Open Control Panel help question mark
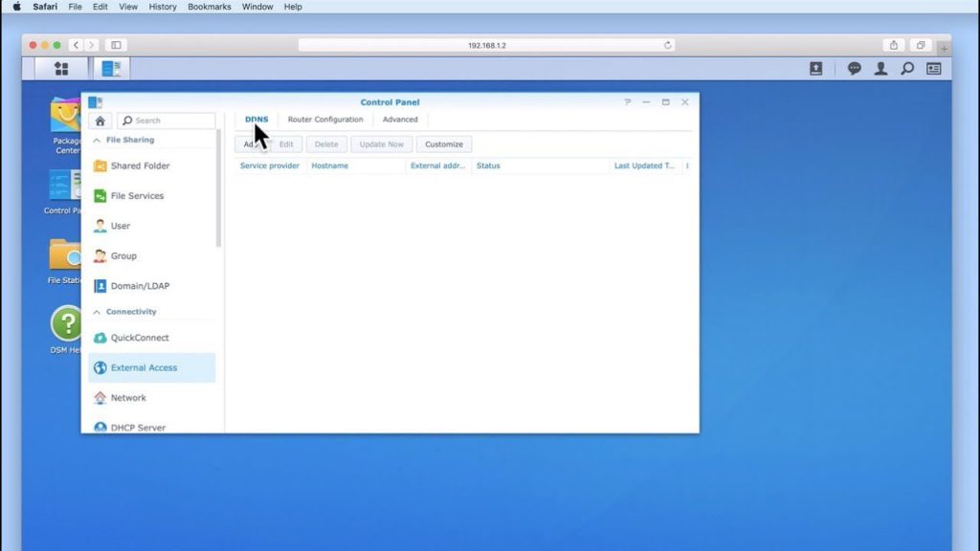Viewport: 980px width, 551px height. coord(628,102)
